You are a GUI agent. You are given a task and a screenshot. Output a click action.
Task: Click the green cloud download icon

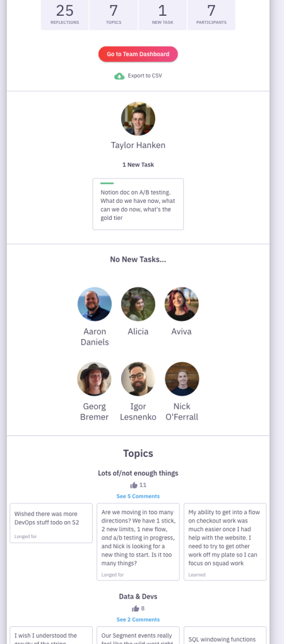[119, 76]
